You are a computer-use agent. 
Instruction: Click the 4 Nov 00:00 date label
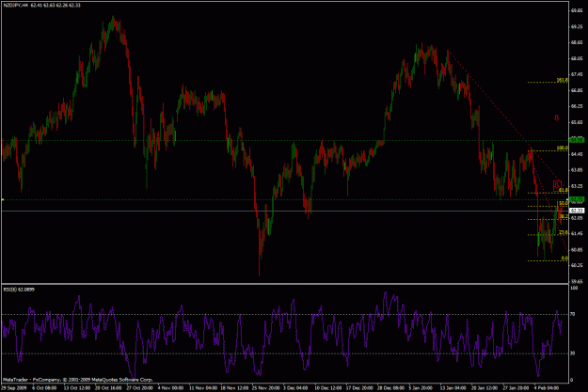(170, 388)
